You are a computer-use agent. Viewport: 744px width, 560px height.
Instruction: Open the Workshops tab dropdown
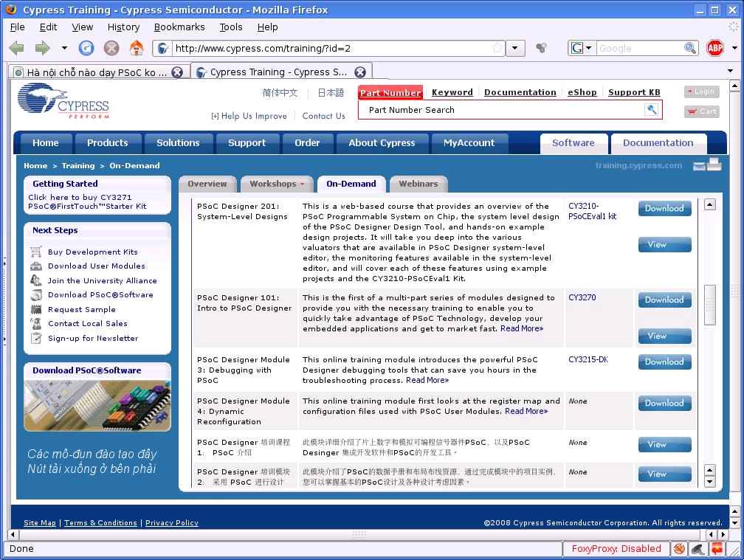(x=277, y=184)
